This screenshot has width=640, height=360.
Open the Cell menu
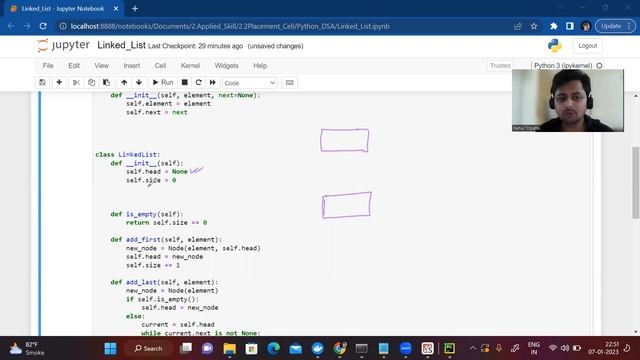click(160, 66)
